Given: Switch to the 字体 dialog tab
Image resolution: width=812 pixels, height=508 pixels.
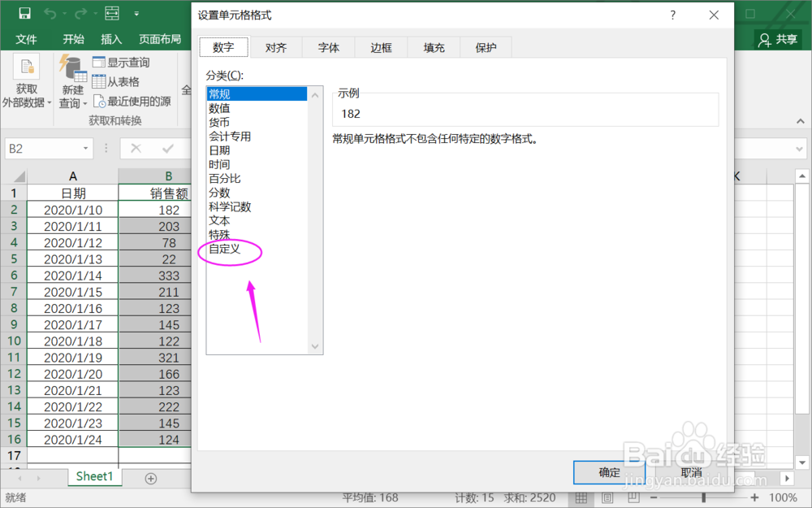Looking at the screenshot, I should tap(328, 48).
